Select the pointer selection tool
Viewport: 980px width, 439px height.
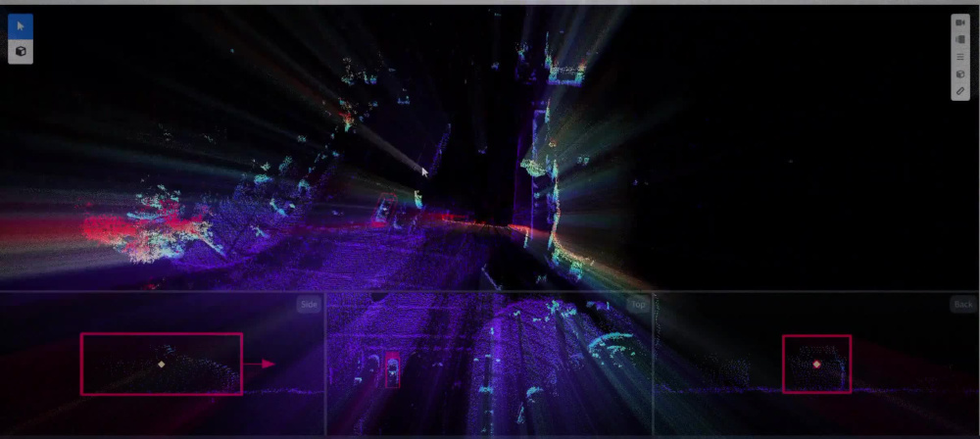click(21, 26)
